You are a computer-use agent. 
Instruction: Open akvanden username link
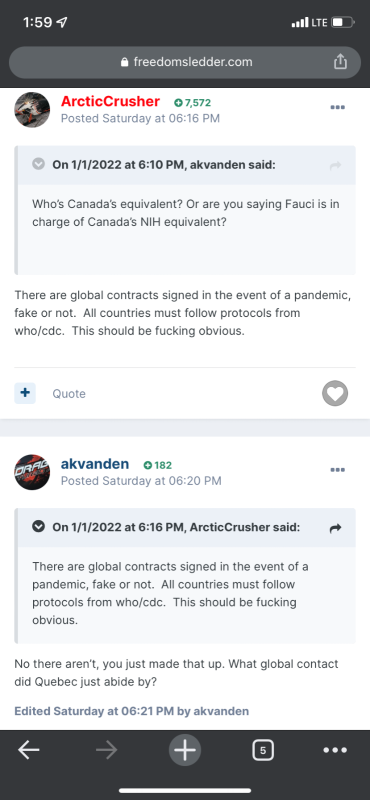95,464
